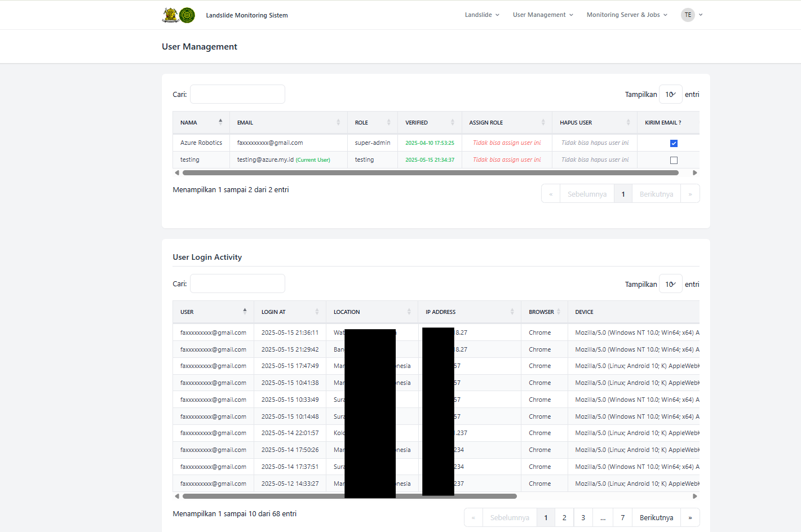The width and height of the screenshot is (801, 532).
Task: Open the User Management navigation menu
Action: 542,15
